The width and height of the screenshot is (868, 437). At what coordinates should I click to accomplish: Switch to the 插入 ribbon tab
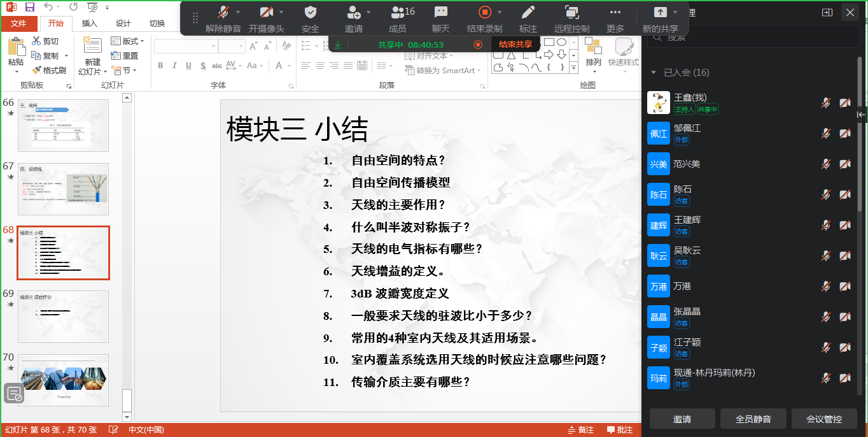pyautogui.click(x=90, y=24)
